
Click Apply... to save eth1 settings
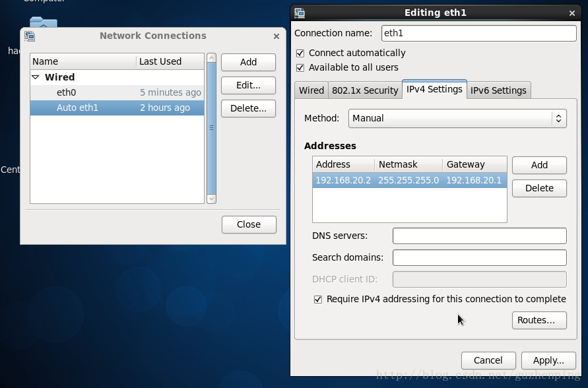(x=548, y=361)
